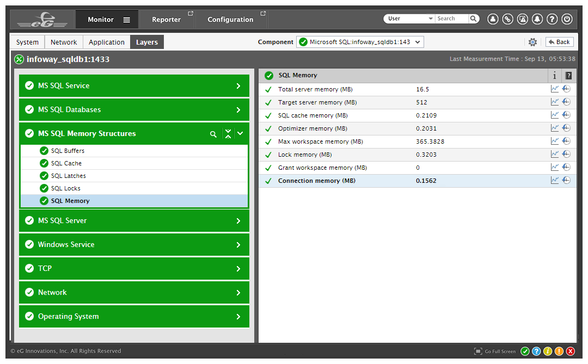
Task: Switch to the Configuration module
Action: tap(230, 20)
